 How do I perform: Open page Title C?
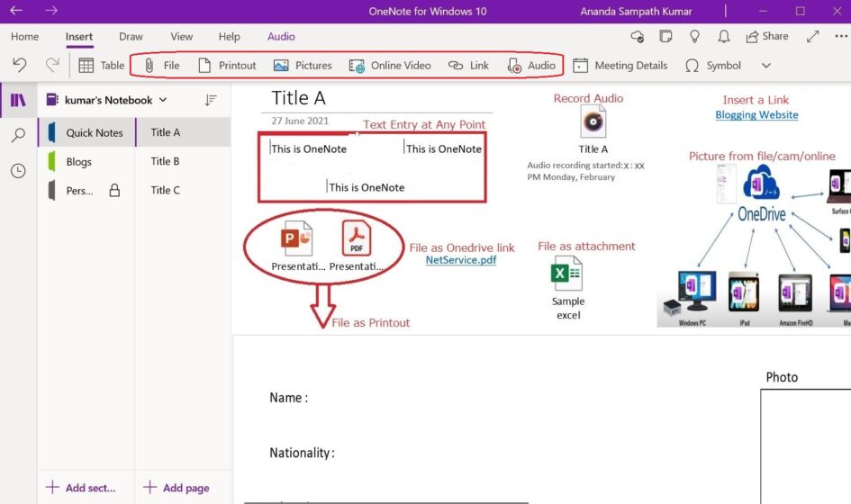click(x=183, y=191)
